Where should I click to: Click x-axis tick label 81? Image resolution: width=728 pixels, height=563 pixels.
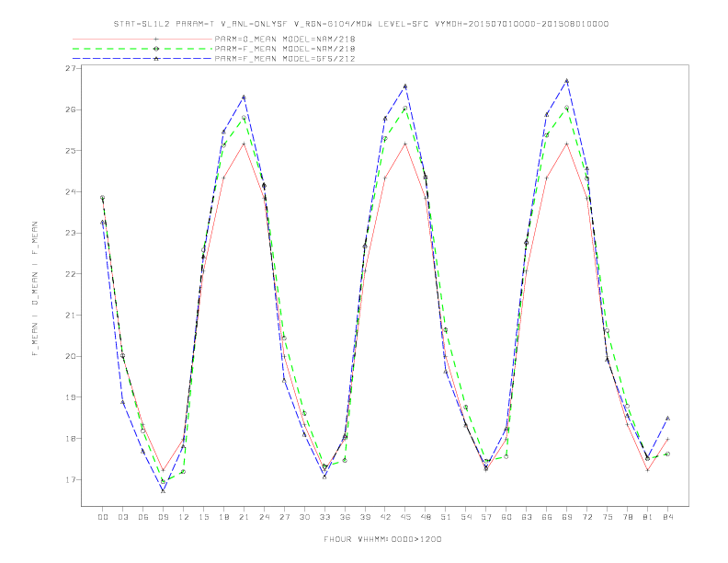pyautogui.click(x=648, y=517)
